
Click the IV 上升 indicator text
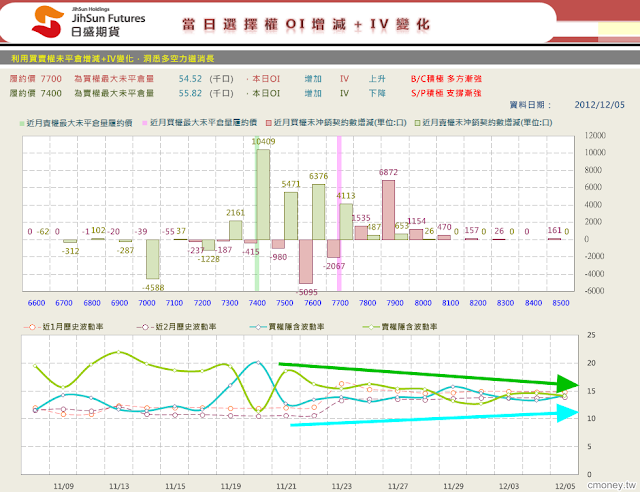point(363,79)
